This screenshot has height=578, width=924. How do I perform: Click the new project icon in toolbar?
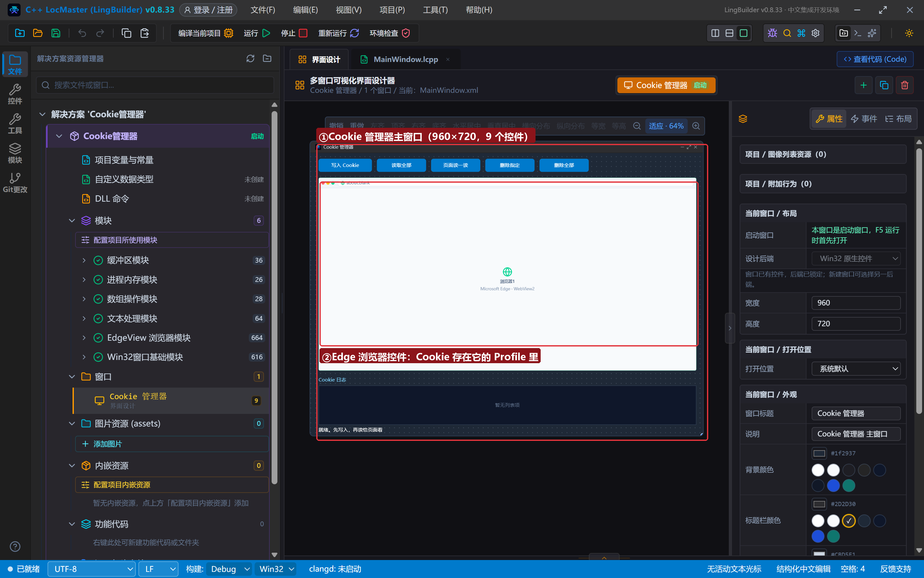[20, 33]
